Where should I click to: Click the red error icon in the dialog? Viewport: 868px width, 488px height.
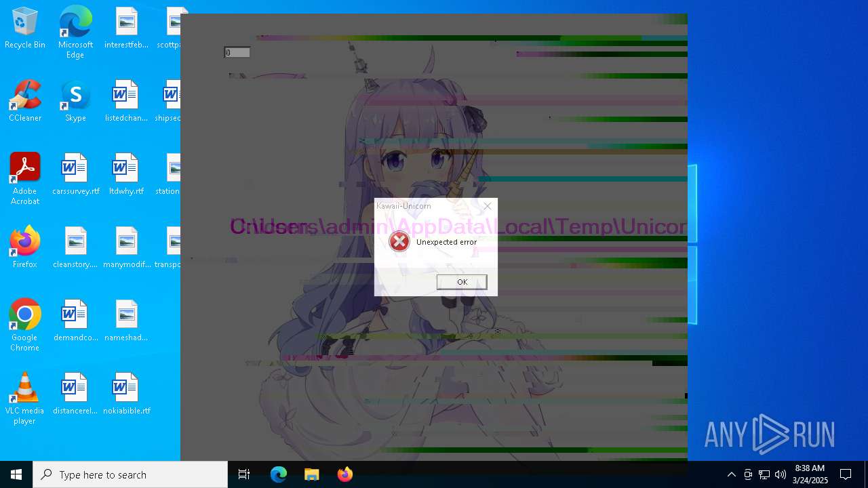click(x=399, y=241)
